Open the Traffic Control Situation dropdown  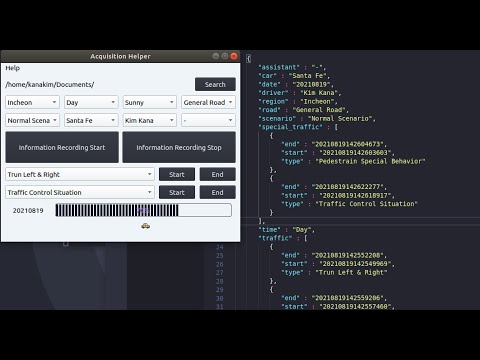80,192
